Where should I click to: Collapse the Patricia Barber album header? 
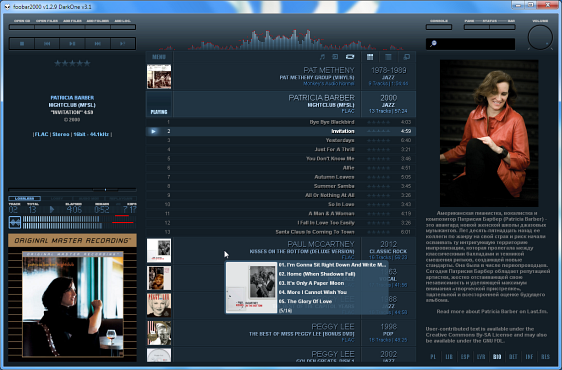click(281, 104)
